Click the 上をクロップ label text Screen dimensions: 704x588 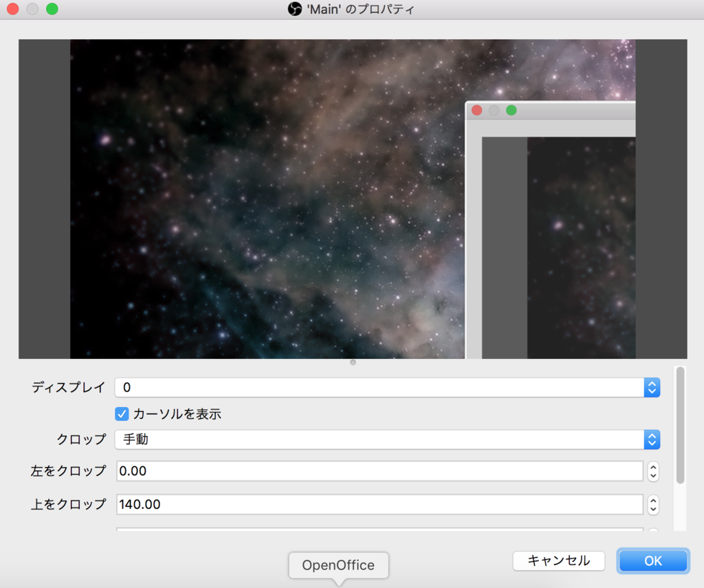(x=68, y=504)
